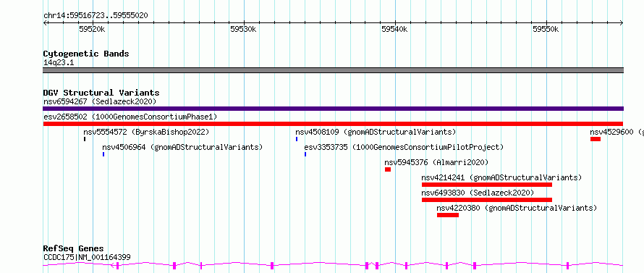Click the DGV Structural Variants track title
The height and width of the screenshot is (273, 644).
tap(101, 93)
